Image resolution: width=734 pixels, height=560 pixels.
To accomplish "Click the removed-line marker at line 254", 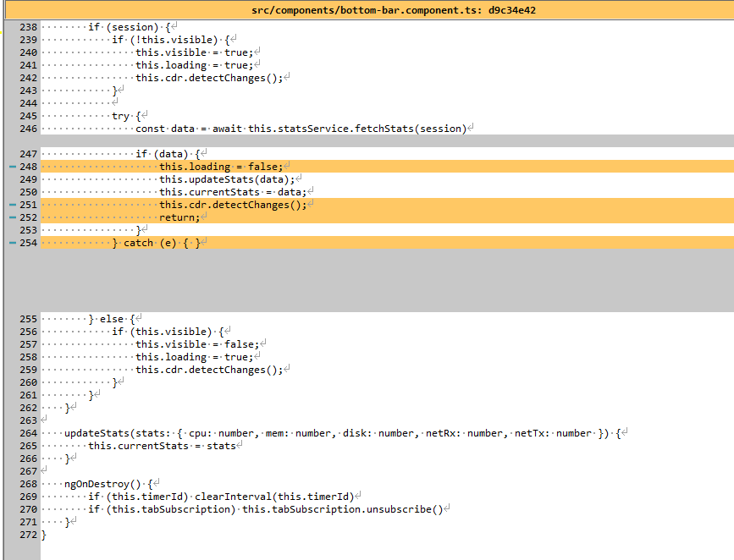I will [13, 243].
